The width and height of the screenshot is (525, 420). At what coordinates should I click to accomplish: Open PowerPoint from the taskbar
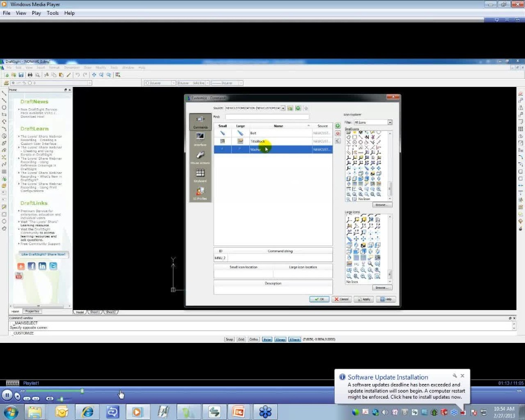(x=238, y=412)
